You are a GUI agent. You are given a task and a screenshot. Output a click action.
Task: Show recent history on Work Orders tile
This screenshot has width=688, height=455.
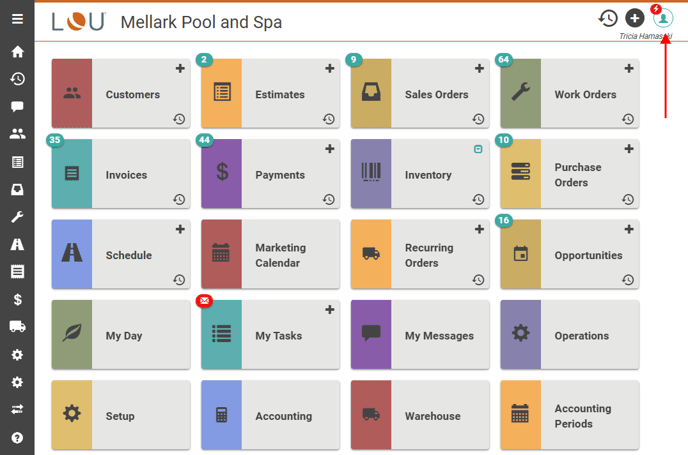(628, 119)
